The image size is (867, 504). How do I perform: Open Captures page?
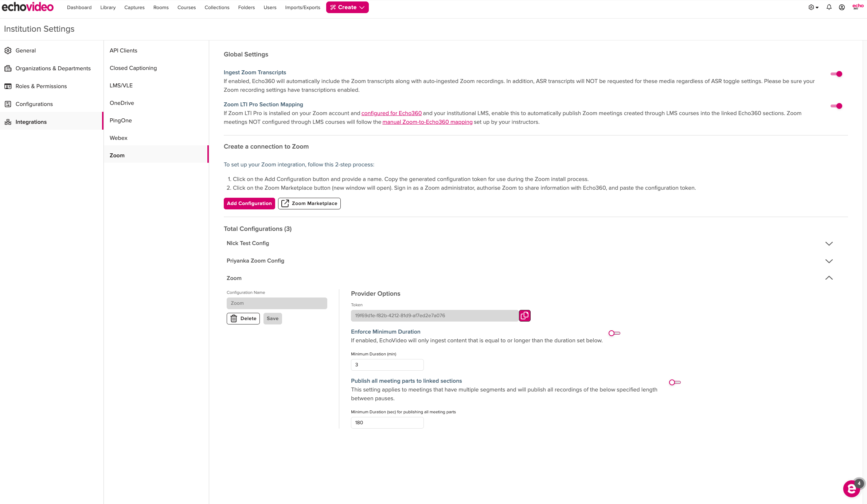[x=134, y=7]
